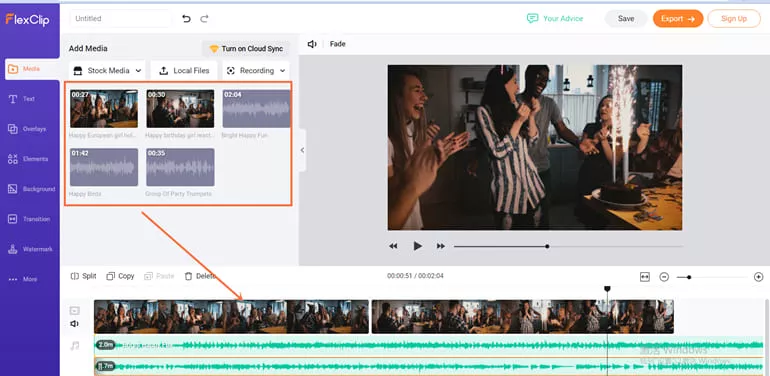Play the video preview
Image resolution: width=770 pixels, height=376 pixels.
coord(417,246)
